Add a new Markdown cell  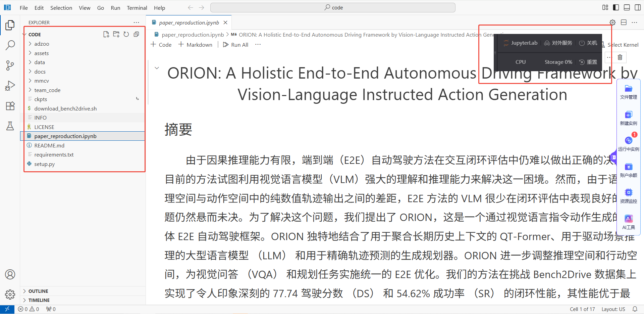pyautogui.click(x=196, y=45)
